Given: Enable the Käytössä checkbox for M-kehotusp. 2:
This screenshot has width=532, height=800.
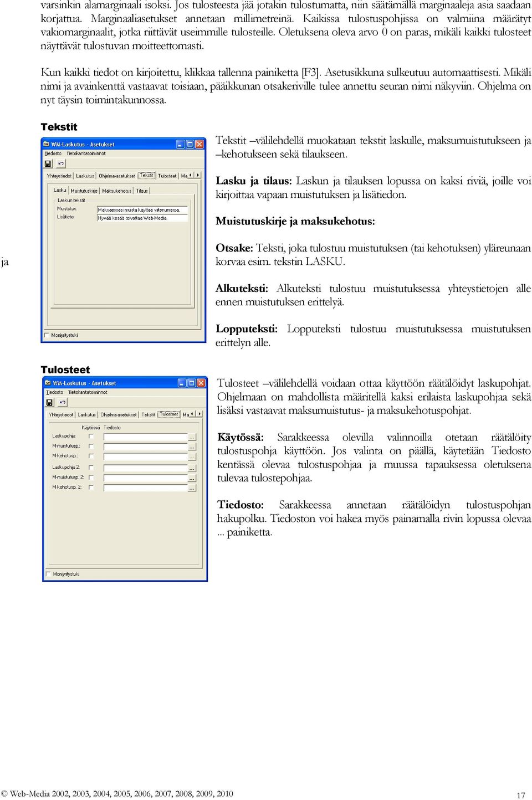Looking at the screenshot, I should coord(91,488).
